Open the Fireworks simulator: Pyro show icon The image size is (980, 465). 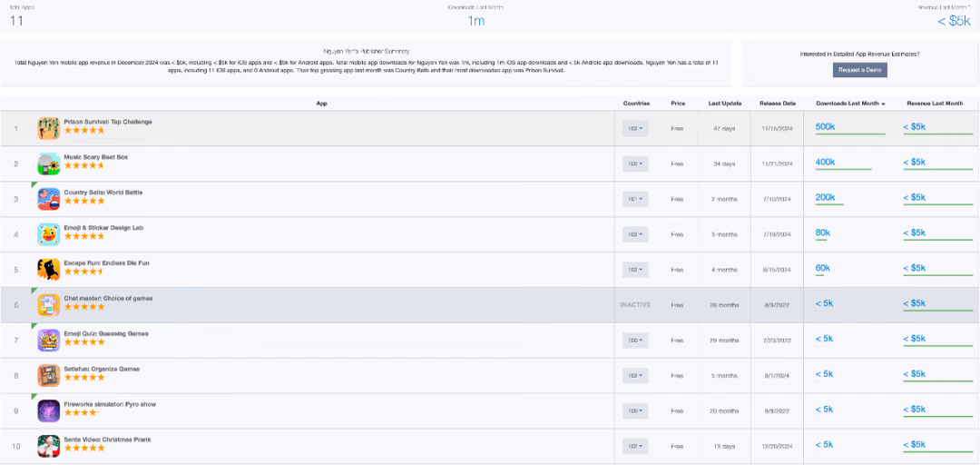(x=49, y=411)
